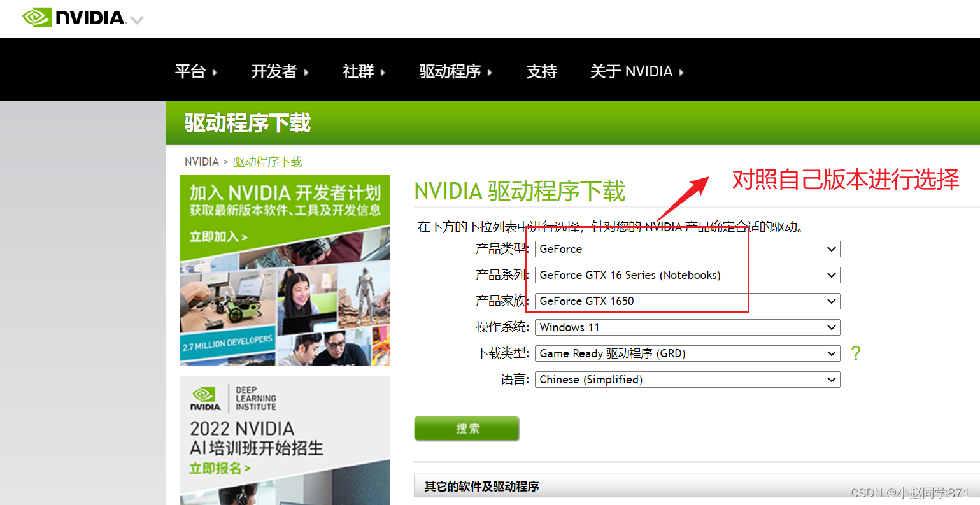The width and height of the screenshot is (980, 505).
Task: Open the 平台 navigation menu
Action: [x=196, y=71]
